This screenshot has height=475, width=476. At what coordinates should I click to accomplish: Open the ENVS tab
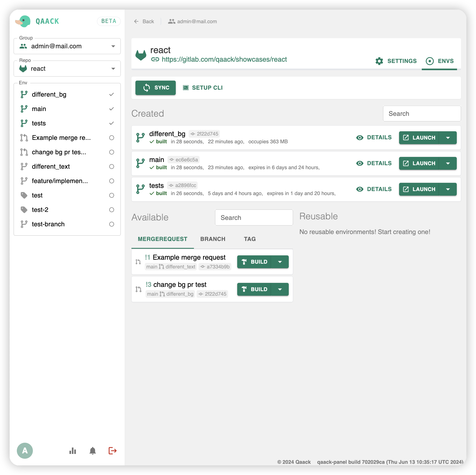(439, 61)
